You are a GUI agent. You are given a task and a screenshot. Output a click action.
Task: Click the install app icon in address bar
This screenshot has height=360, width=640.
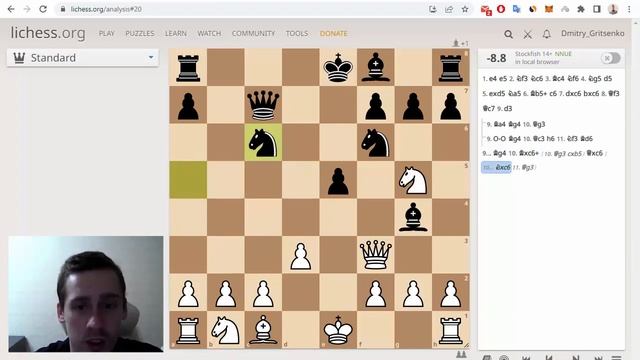pyautogui.click(x=433, y=9)
